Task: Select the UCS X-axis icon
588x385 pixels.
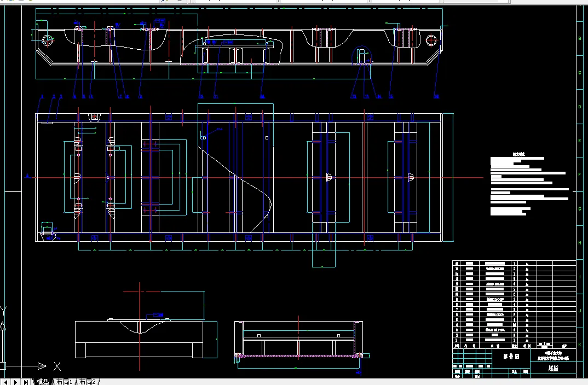Action: pos(57,366)
